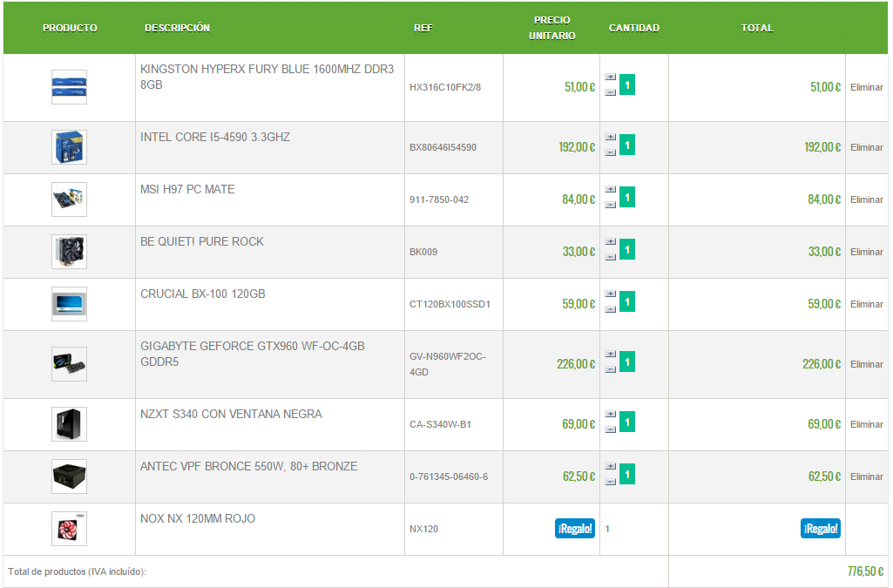This screenshot has width=893, height=588.
Task: Decrease quantity of Antec VPF 550W
Action: point(610,483)
